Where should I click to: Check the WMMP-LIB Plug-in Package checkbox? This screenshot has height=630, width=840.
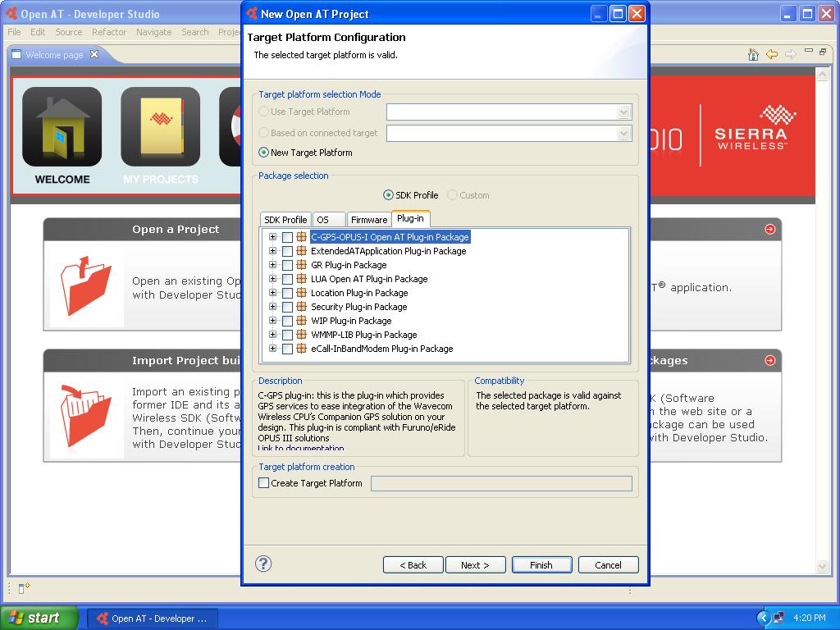288,335
